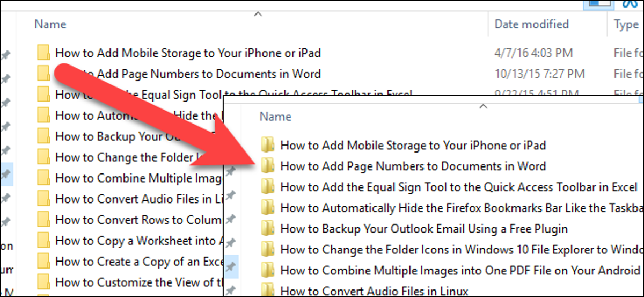Image resolution: width=644 pixels, height=297 pixels.
Task: Click folder icon for Backup Your Outlook Email row
Action: (268, 229)
